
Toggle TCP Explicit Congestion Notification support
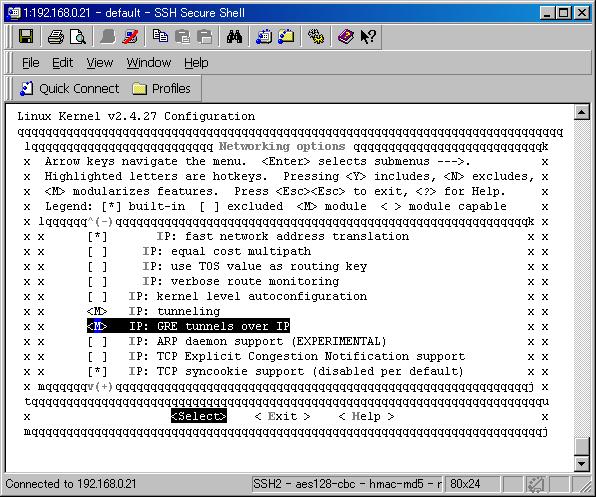click(x=276, y=356)
